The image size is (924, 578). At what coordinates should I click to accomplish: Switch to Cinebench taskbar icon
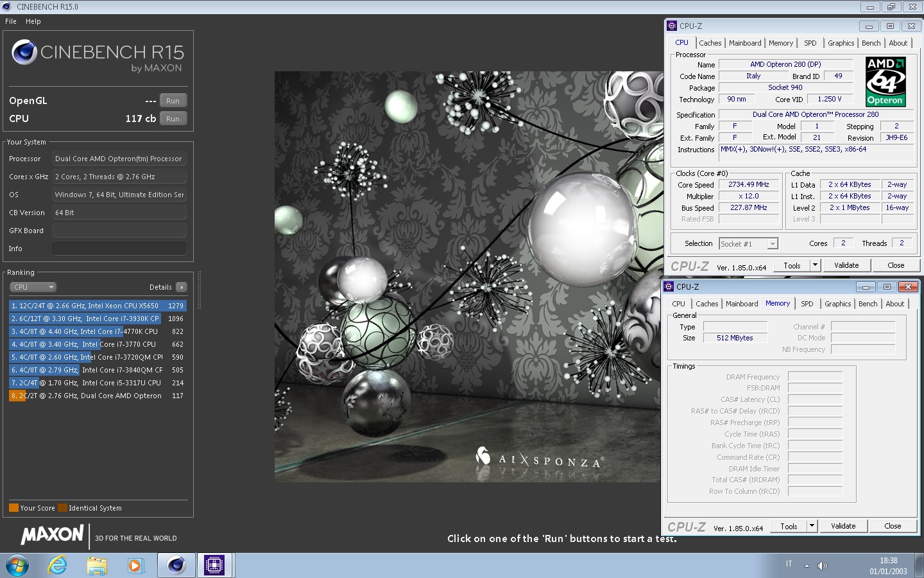point(176,565)
